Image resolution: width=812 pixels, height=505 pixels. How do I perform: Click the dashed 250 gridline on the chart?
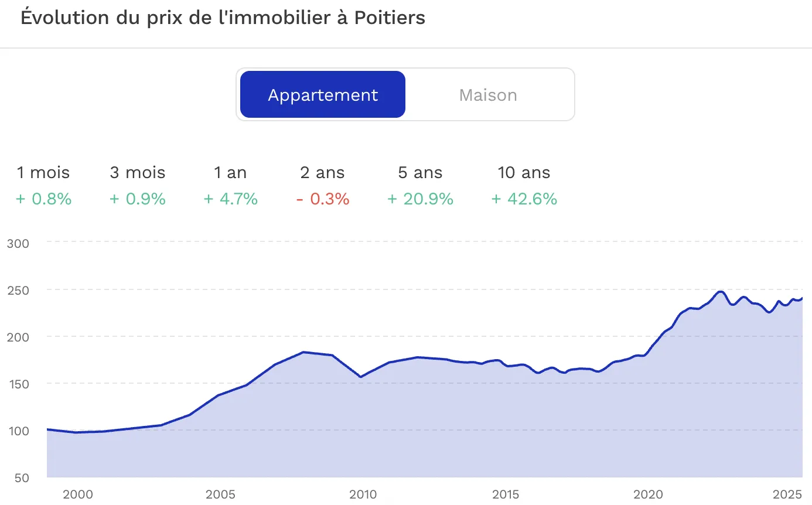(x=410, y=291)
